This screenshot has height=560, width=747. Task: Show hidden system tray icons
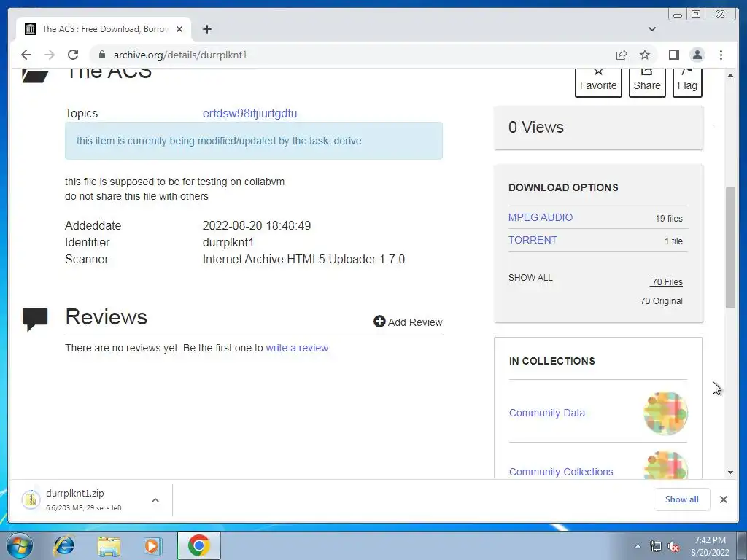(638, 546)
